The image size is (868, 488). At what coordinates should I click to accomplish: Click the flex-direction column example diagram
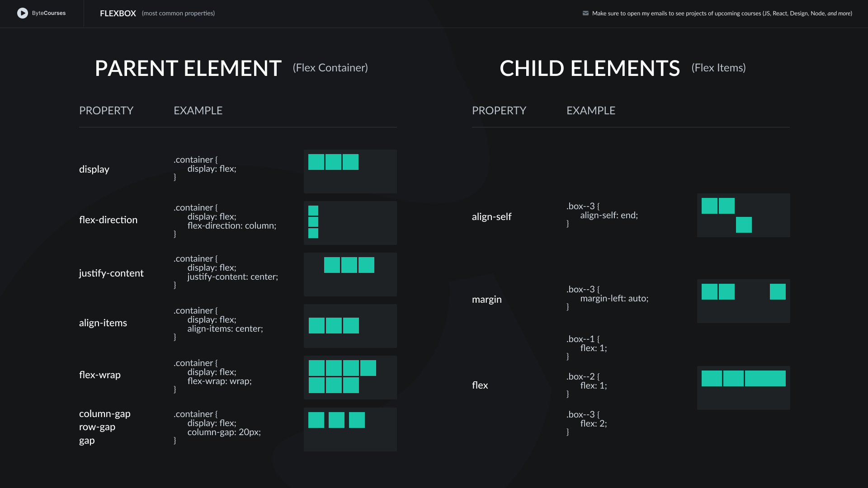(x=350, y=223)
